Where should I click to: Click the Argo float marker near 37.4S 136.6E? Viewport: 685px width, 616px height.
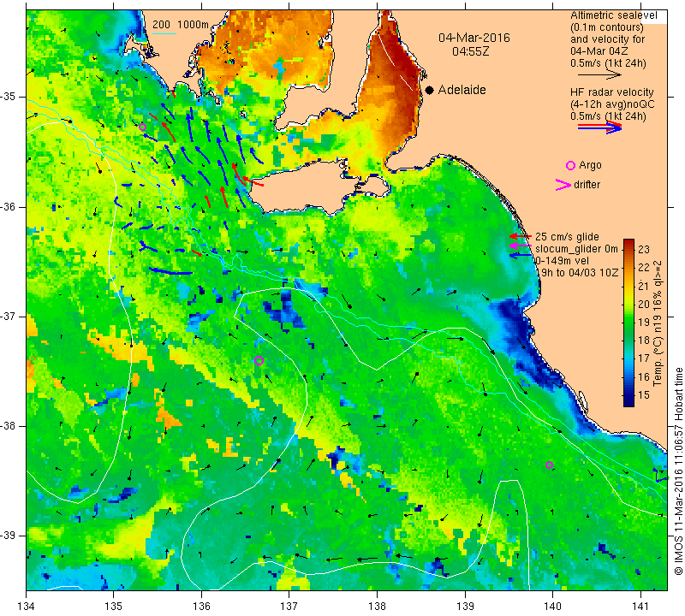(259, 360)
